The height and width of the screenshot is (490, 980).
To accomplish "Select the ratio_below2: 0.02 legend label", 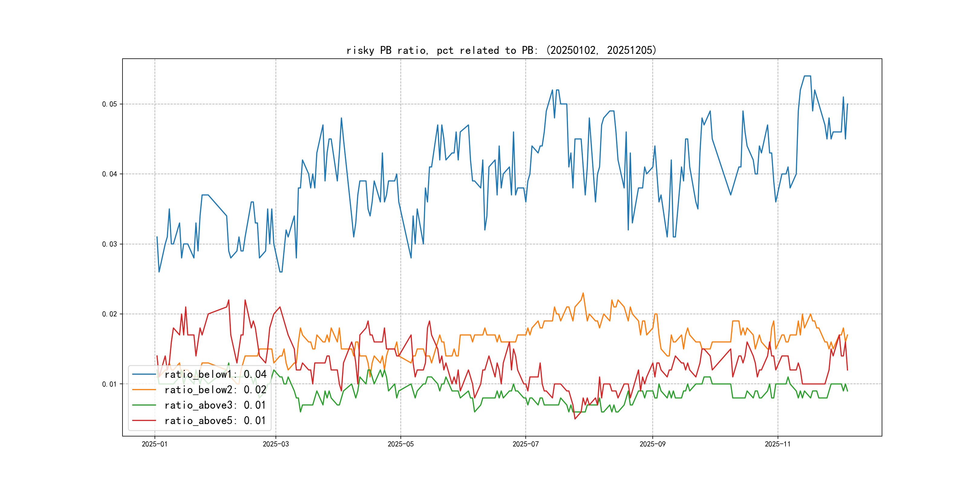I will coord(215,390).
